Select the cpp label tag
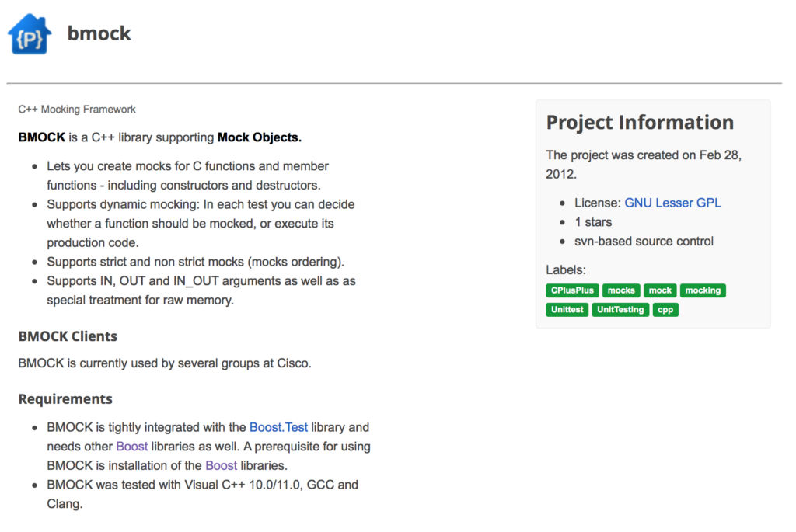The width and height of the screenshot is (796, 532). tap(665, 310)
